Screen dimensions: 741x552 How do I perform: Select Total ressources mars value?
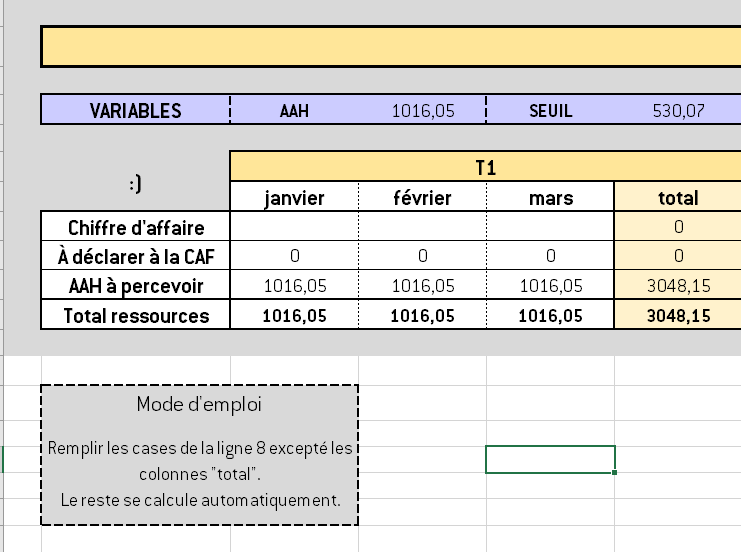[551, 315]
